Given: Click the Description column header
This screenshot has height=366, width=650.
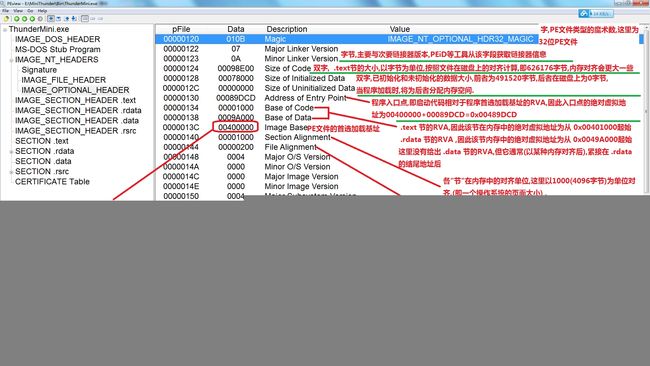Looking at the screenshot, I should (287, 29).
